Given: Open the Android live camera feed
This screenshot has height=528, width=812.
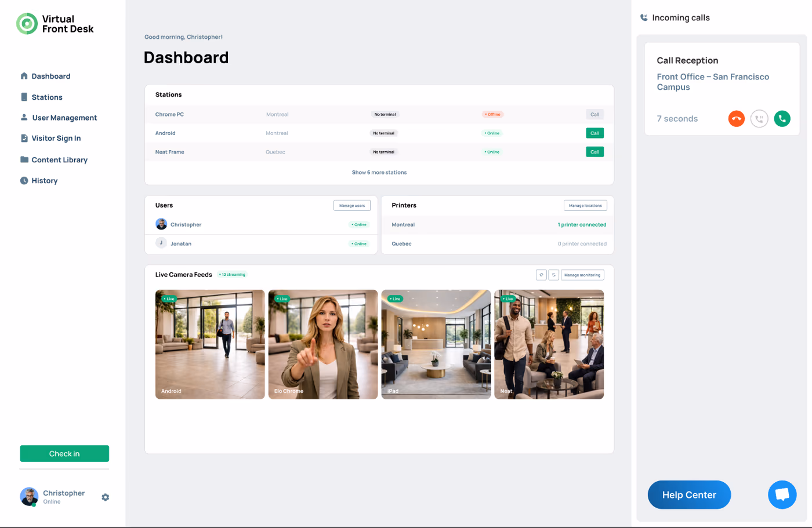Looking at the screenshot, I should click(210, 344).
